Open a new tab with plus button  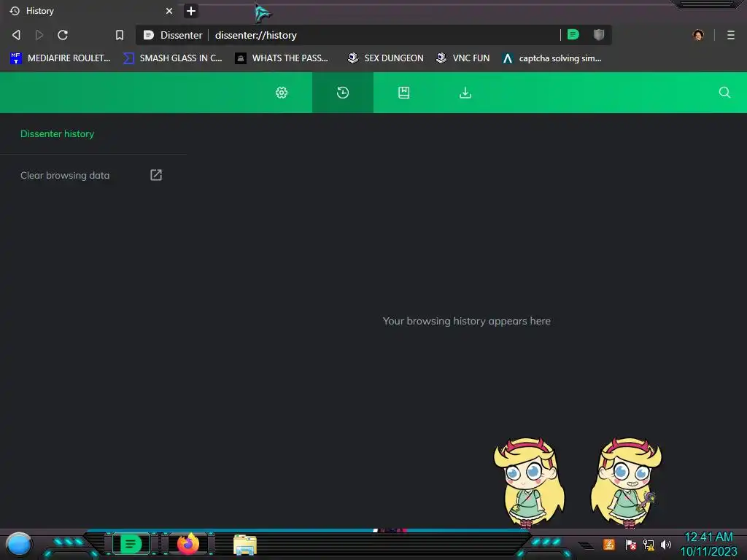pos(191,11)
